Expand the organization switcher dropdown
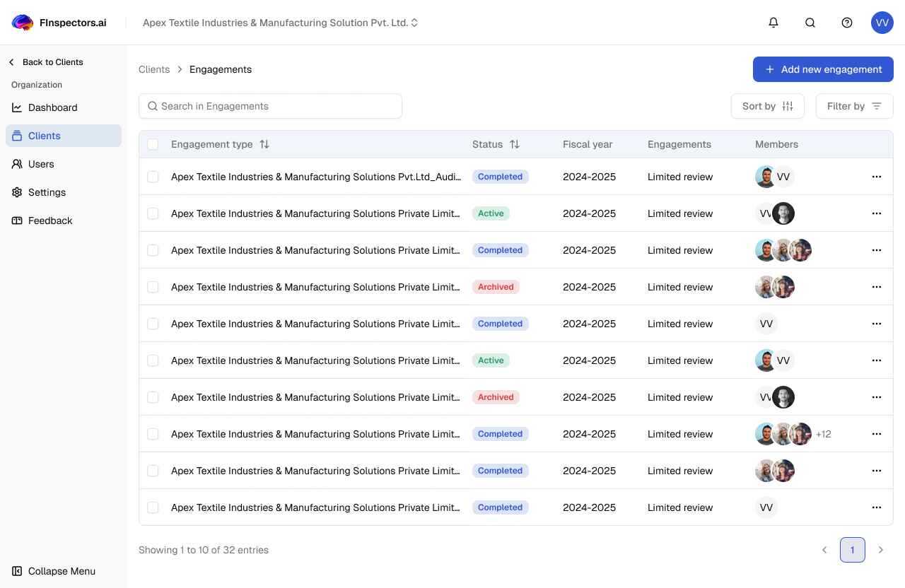The width and height of the screenshot is (905, 588). pos(414,23)
